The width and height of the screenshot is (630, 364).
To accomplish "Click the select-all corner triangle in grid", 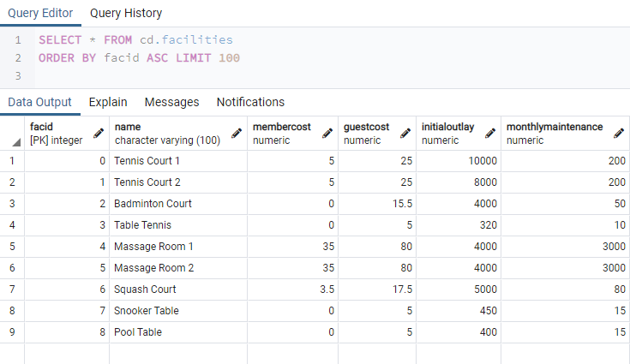I will tap(16, 142).
